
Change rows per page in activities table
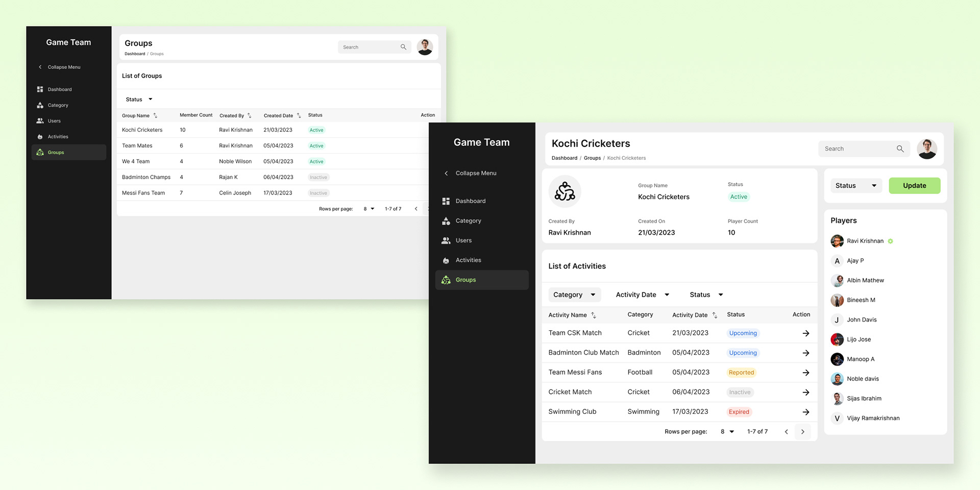point(727,432)
